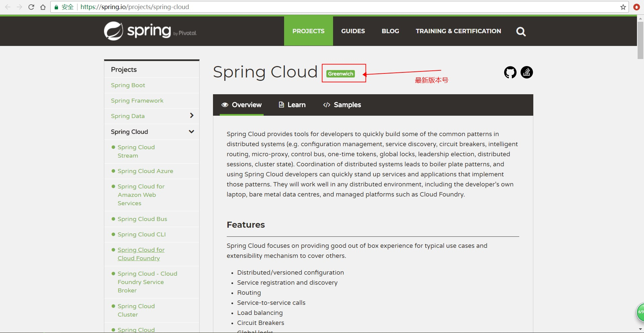Image resolution: width=644 pixels, height=333 pixels.
Task: Select Spring Cloud in sidebar
Action: point(129,132)
